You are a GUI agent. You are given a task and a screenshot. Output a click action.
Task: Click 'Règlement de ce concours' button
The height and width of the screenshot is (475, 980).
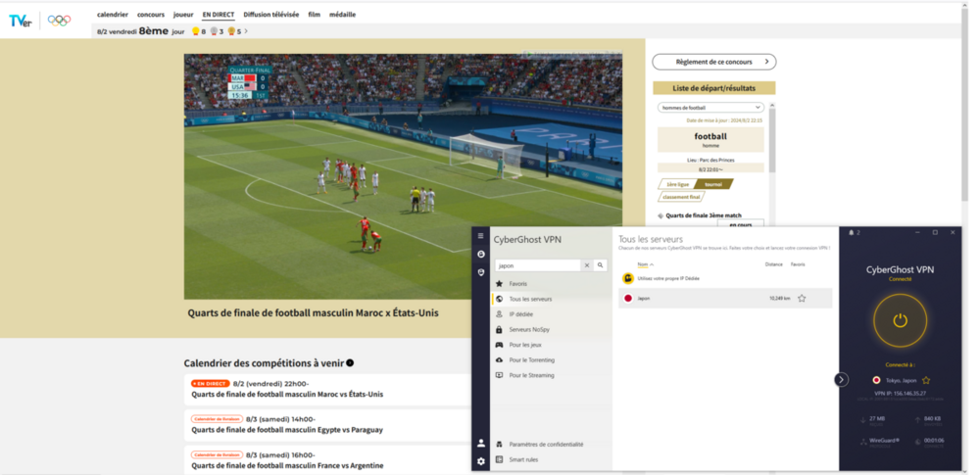[714, 62]
